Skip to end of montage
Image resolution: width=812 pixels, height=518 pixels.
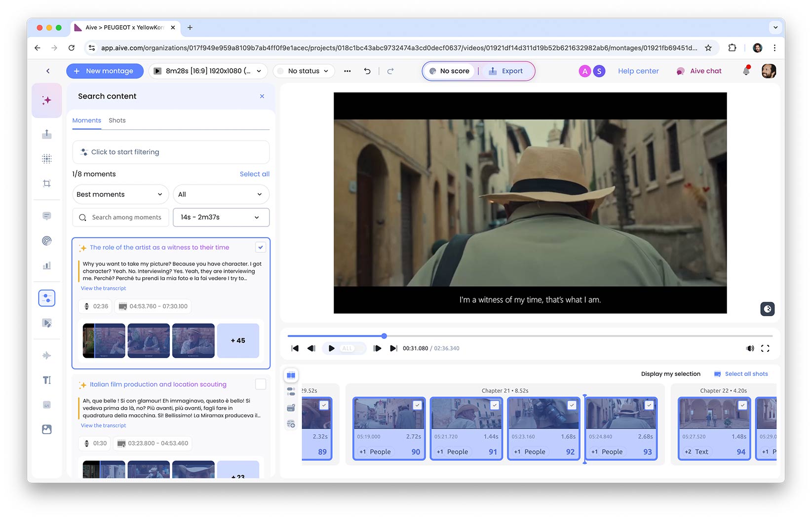click(393, 348)
